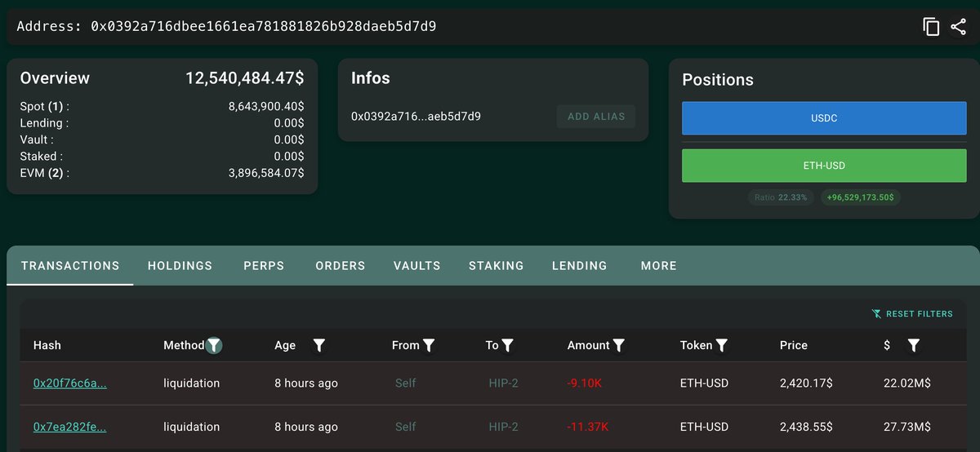The height and width of the screenshot is (452, 980).
Task: Go to the Vaults tab
Action: 416,265
